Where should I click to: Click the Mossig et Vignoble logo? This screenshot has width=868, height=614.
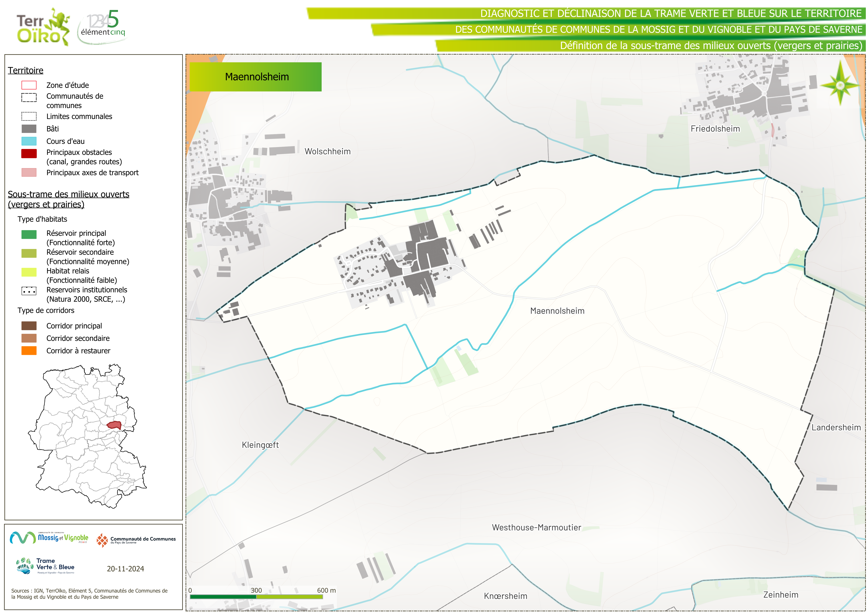pyautogui.click(x=49, y=538)
